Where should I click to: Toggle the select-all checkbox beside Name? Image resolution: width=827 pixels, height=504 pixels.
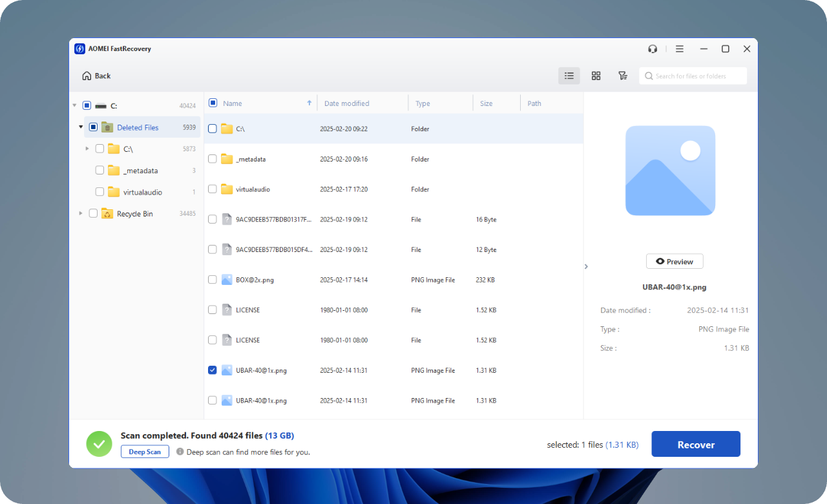(x=213, y=103)
